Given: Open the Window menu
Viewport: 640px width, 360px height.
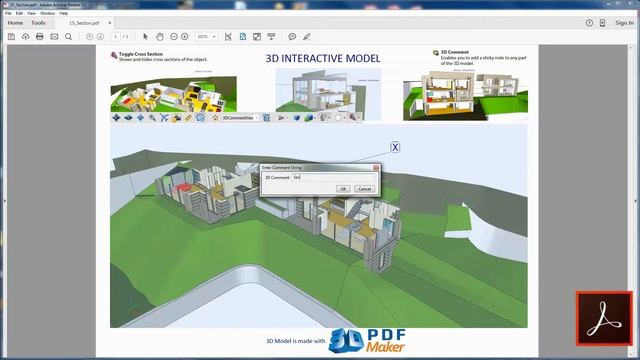Looking at the screenshot, I should coord(47,13).
